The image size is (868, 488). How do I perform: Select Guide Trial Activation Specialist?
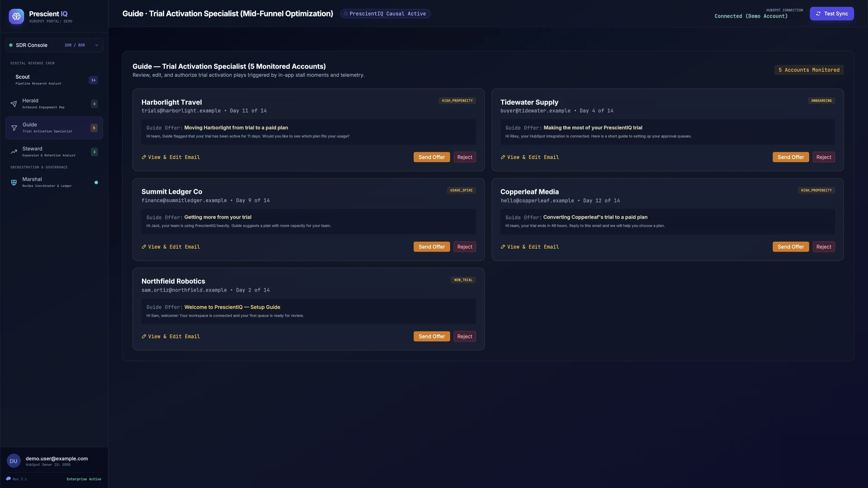point(54,128)
